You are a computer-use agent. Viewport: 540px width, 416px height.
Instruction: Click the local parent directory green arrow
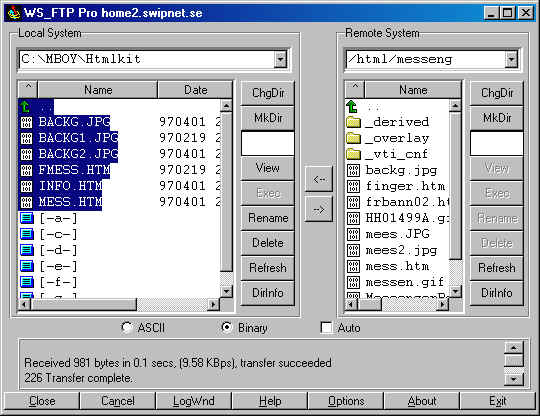click(25, 106)
